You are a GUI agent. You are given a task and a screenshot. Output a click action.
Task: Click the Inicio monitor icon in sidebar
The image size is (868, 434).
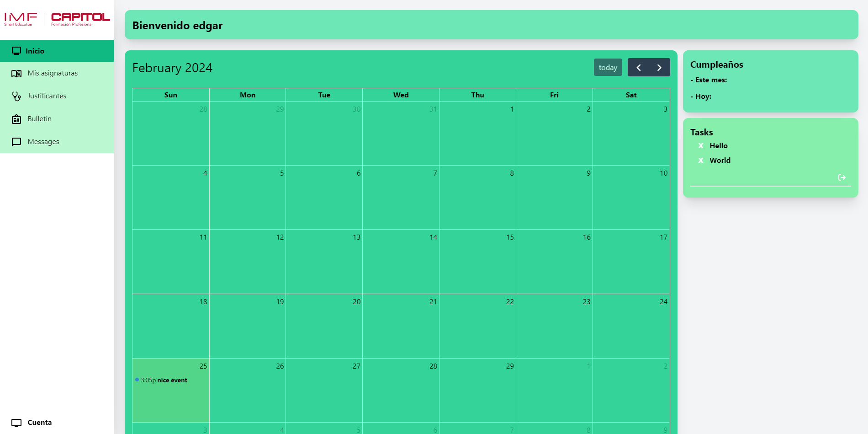tap(16, 51)
